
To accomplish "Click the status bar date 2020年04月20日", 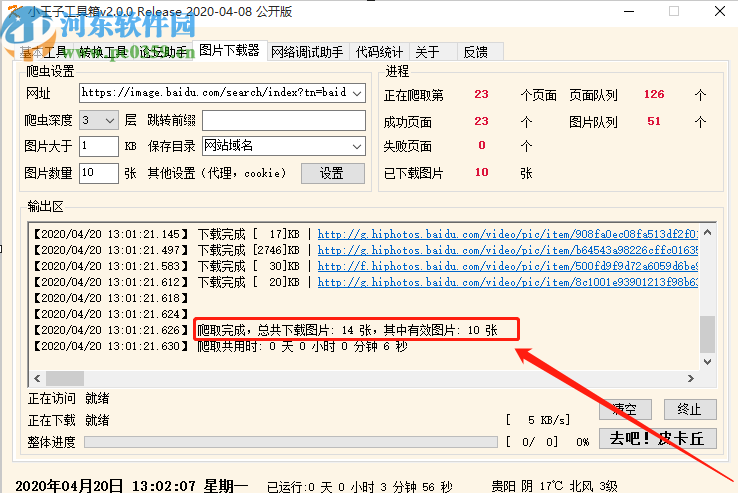I will tap(69, 486).
